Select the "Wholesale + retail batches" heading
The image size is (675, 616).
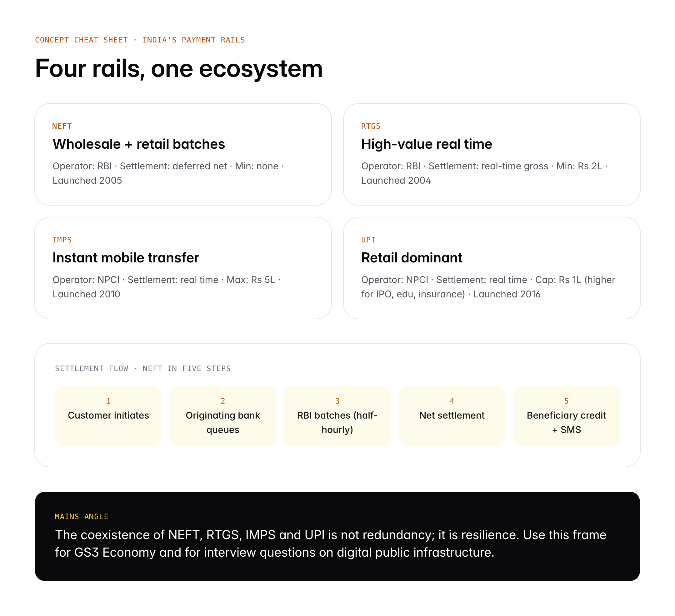click(139, 144)
